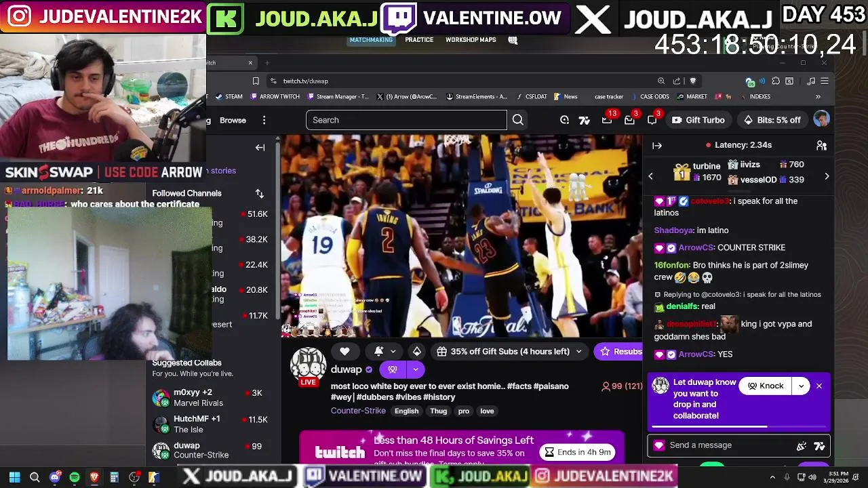Click the browser zoom magnifier icon
Image resolution: width=868 pixels, height=488 pixels.
(661, 81)
